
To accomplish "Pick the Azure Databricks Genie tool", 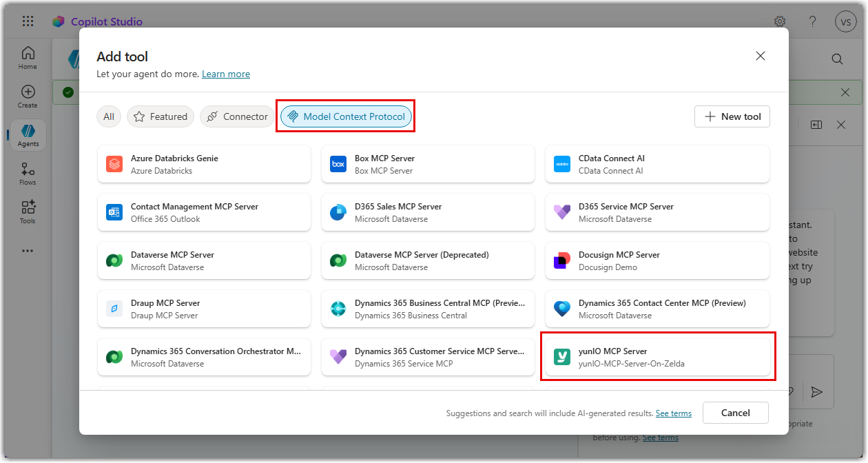I will pos(204,164).
